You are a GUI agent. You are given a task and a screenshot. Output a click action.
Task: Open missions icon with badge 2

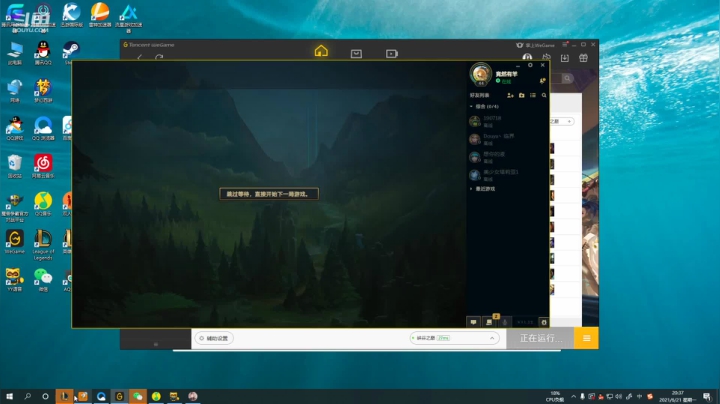tap(489, 322)
